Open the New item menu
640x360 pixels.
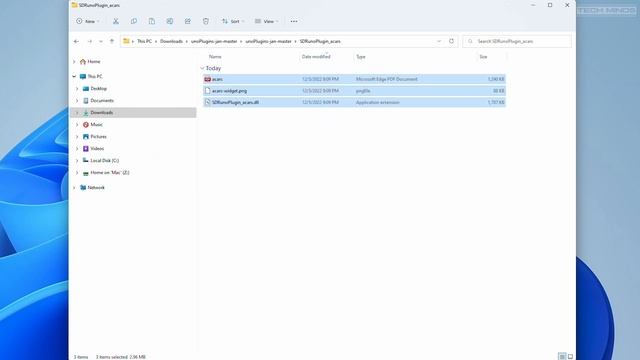tap(88, 21)
